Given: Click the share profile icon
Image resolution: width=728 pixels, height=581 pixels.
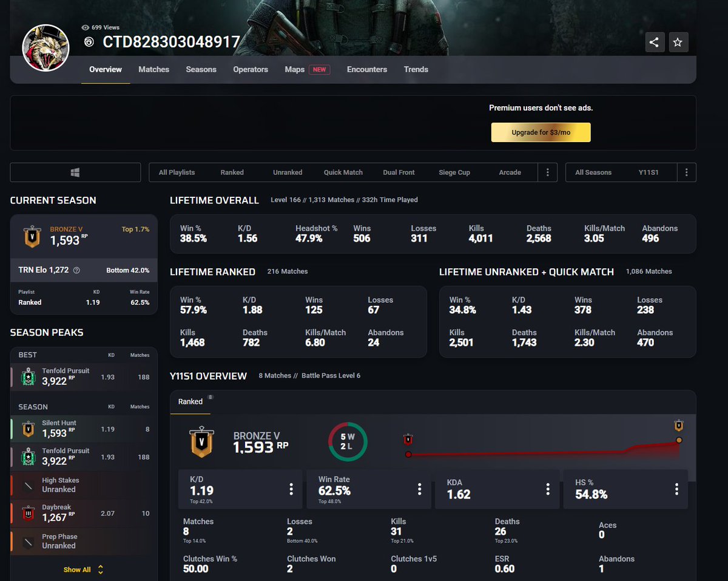Looking at the screenshot, I should tap(655, 42).
